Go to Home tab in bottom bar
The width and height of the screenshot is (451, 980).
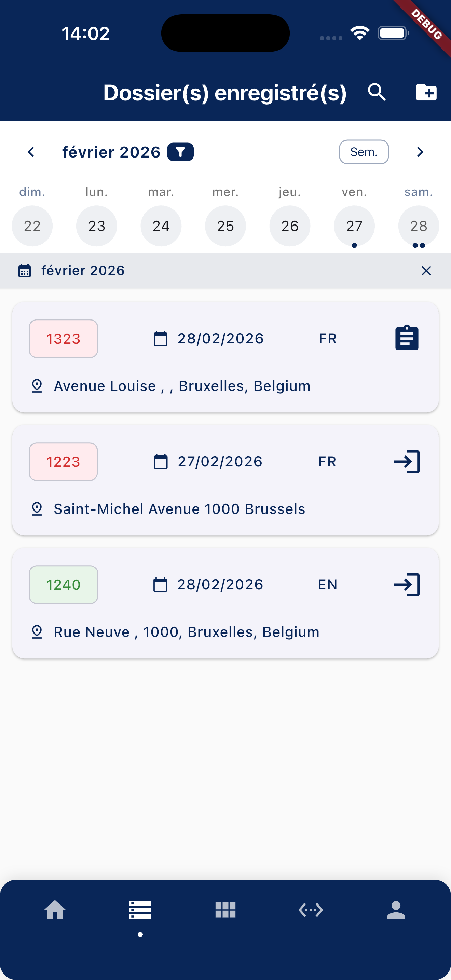point(55,910)
